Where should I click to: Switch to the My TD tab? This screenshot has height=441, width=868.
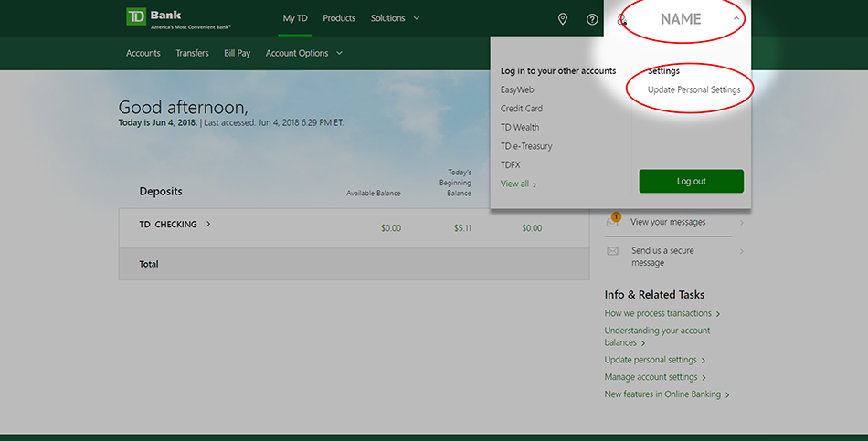(295, 18)
